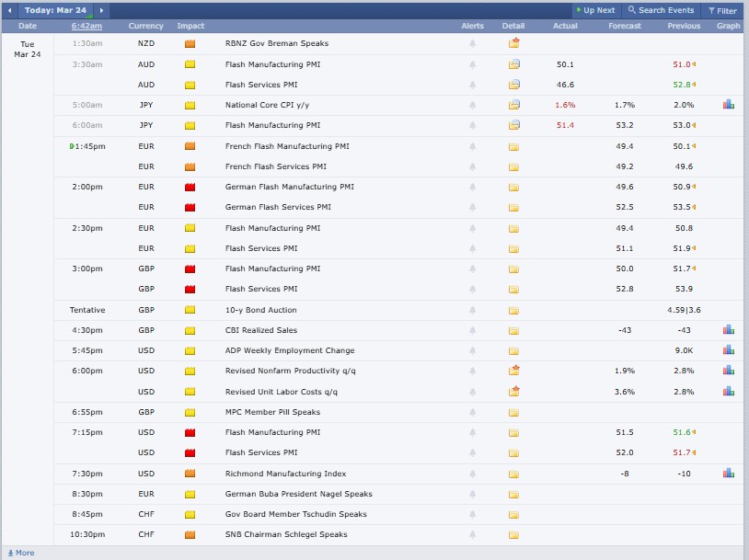Show chart for CBI Realized Sales
Screen dimensions: 749x560
click(x=728, y=330)
